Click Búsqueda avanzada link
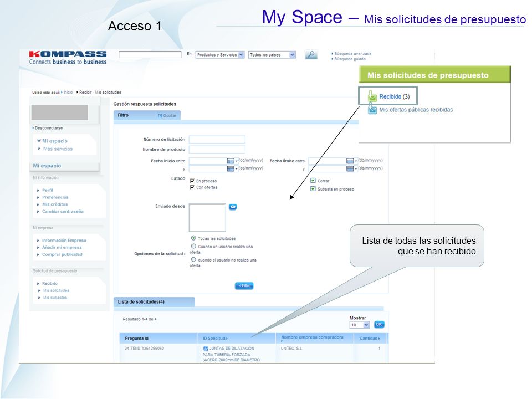This screenshot has width=532, height=399. click(353, 54)
